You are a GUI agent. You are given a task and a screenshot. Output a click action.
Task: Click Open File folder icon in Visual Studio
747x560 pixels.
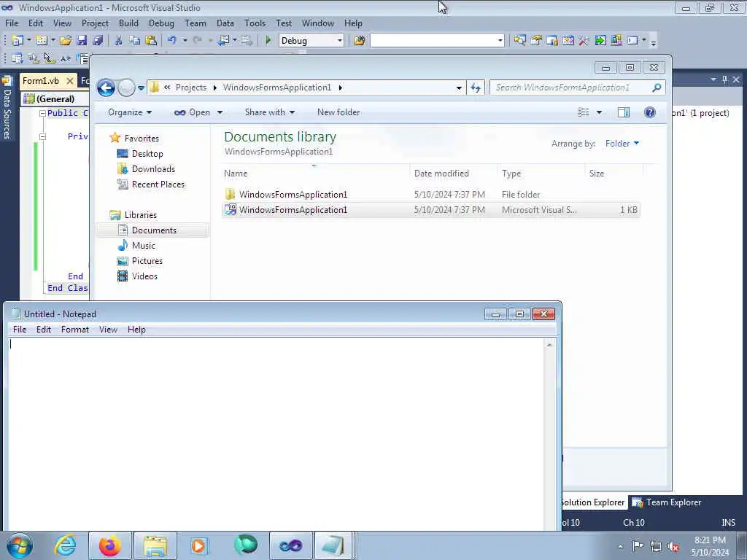(x=66, y=41)
